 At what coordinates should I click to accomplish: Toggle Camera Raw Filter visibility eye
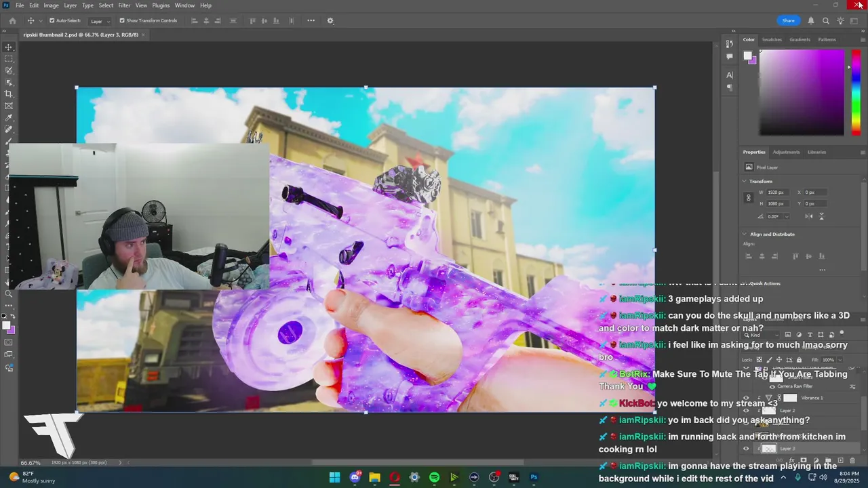pyautogui.click(x=772, y=386)
